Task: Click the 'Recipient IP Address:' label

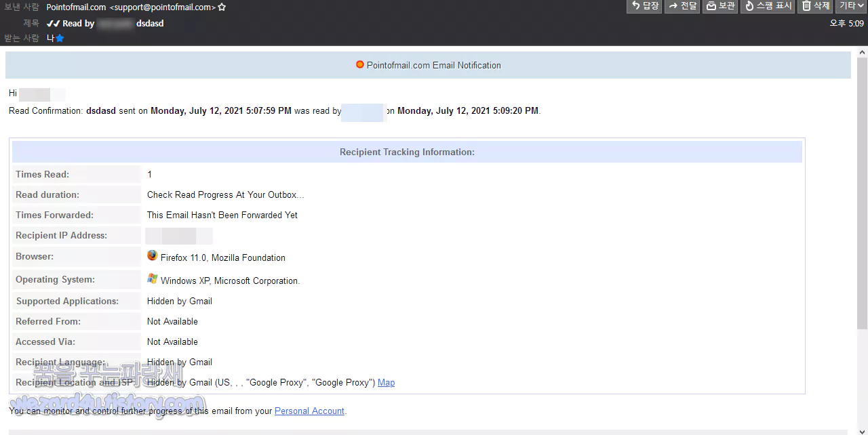Action: 62,236
